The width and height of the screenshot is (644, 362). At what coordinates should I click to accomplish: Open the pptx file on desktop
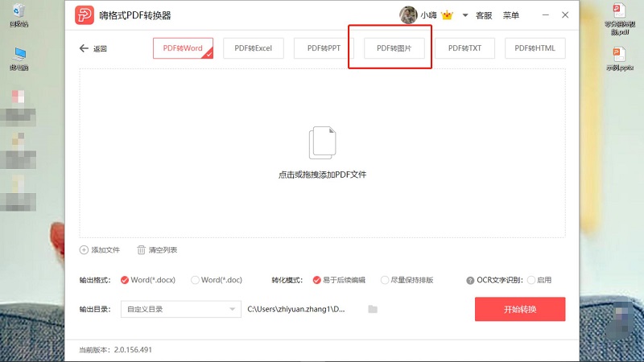click(619, 59)
